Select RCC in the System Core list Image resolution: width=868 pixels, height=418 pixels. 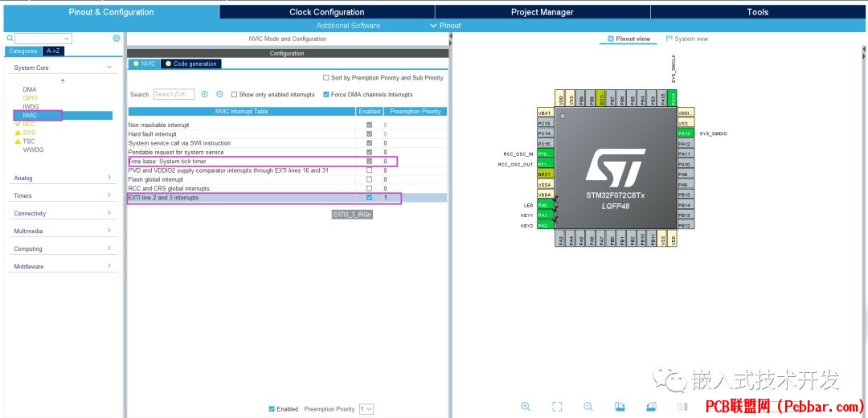[x=29, y=124]
